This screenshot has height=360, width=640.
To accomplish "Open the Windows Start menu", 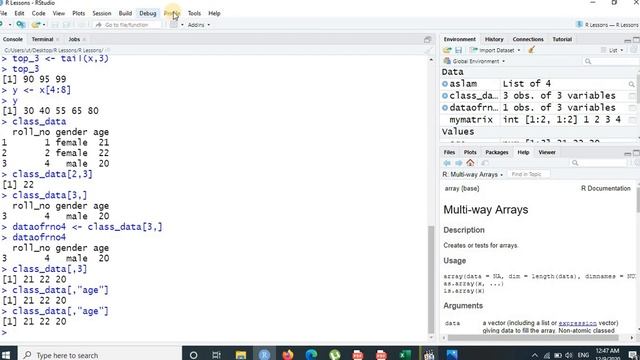I will (x=7, y=355).
